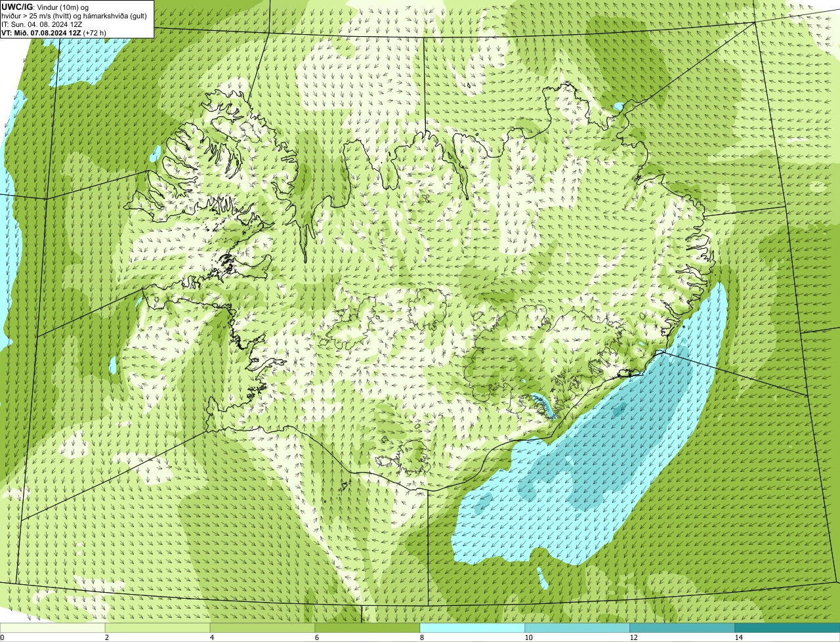
Task: Click the "IT: Sun. 04. 08. 2024 12Z" line
Action: pyautogui.click(x=42, y=24)
